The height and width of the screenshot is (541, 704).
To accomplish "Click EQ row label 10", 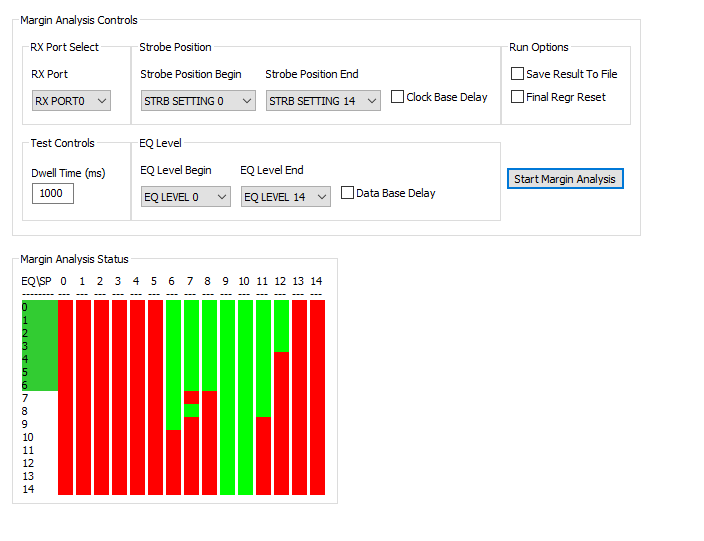I will tap(28, 437).
